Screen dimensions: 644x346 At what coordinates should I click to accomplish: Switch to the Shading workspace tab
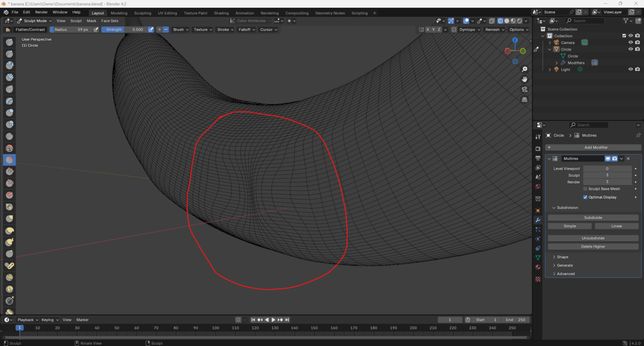221,13
